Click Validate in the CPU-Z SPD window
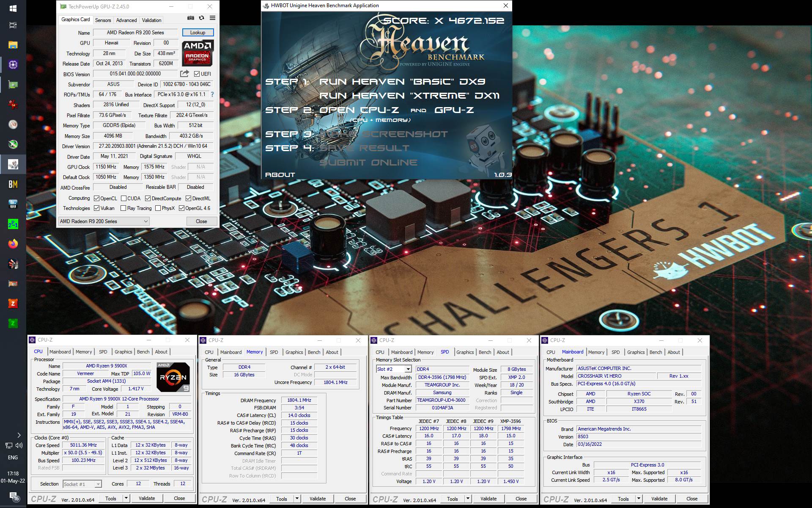Viewport: 812px width, 508px height. [488, 499]
